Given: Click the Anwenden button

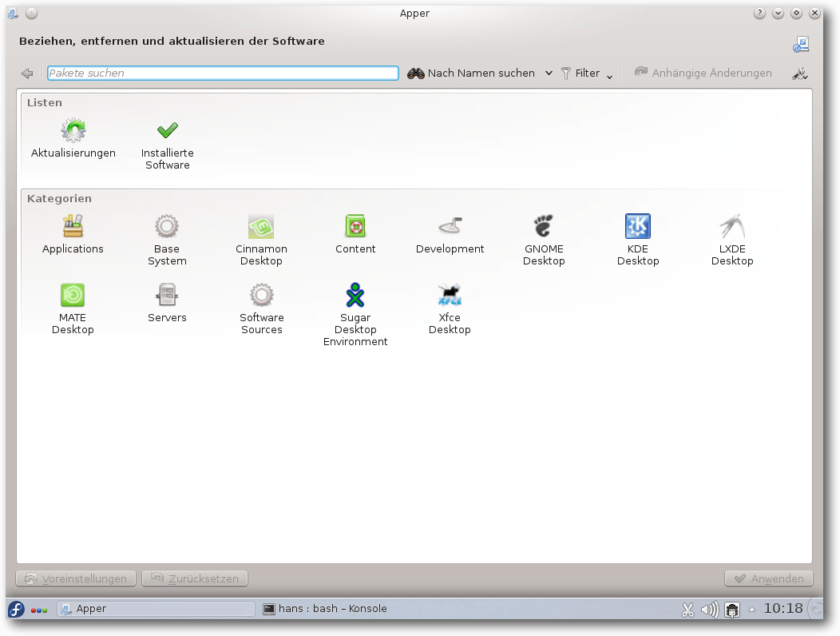Looking at the screenshot, I should pyautogui.click(x=769, y=578).
